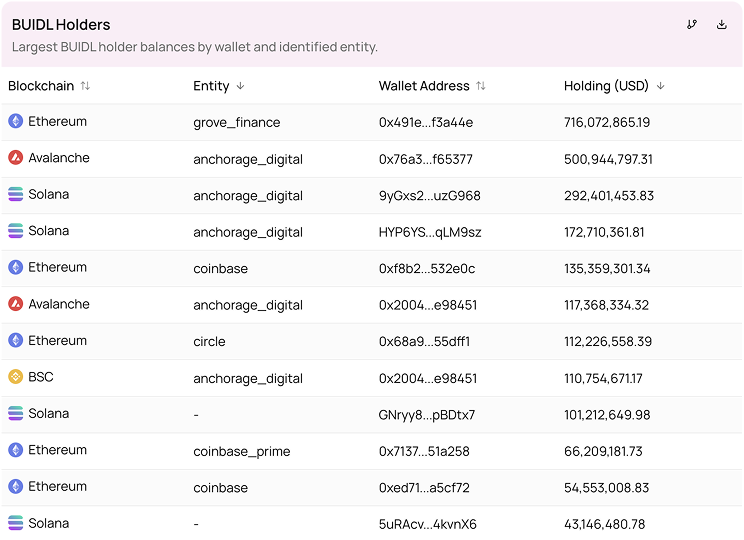Click the Blockchain column header
This screenshot has width=744, height=540.
tap(41, 86)
